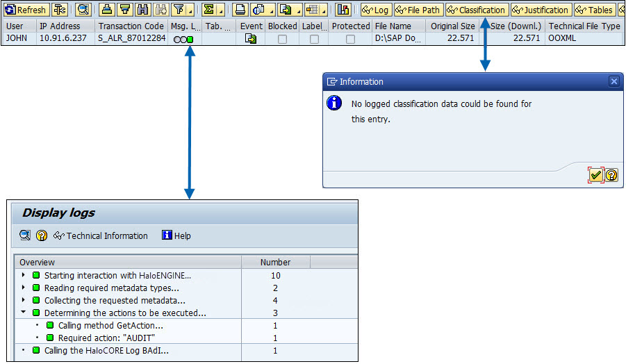
Task: Click the Choose Layout grid icon
Action: click(312, 10)
